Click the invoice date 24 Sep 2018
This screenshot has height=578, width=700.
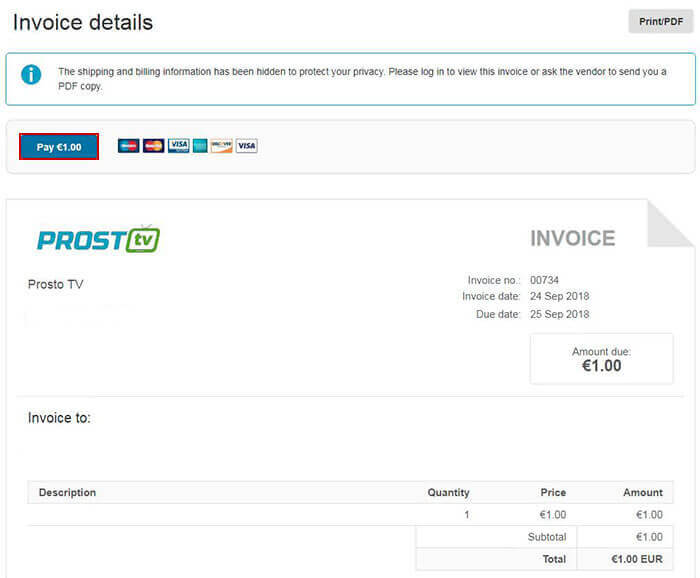tap(559, 296)
